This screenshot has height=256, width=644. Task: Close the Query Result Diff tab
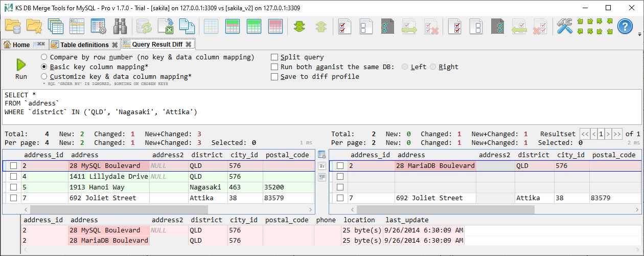188,45
